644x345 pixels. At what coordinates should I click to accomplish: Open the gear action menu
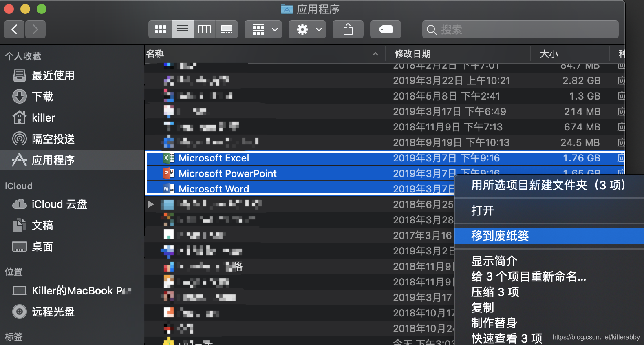(x=307, y=29)
